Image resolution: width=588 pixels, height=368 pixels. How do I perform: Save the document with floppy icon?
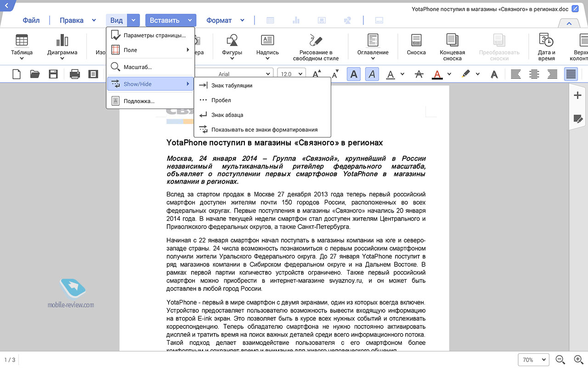[x=53, y=74]
